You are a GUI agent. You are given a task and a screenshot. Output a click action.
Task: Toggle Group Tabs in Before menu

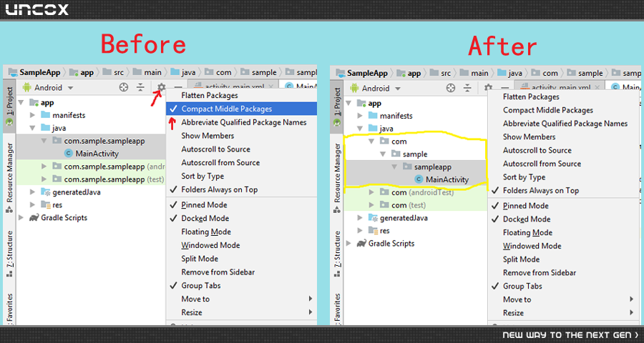click(x=242, y=286)
